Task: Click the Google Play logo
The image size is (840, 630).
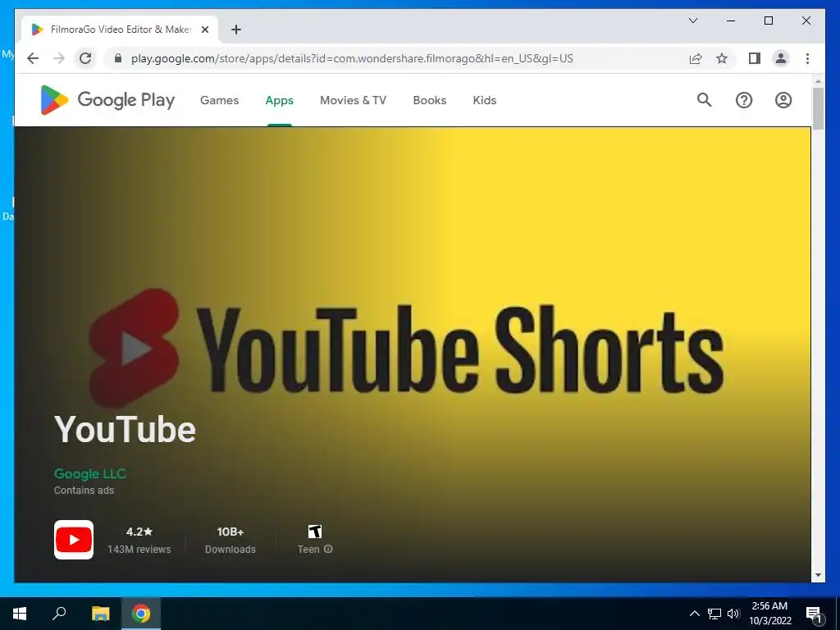Action: tap(107, 100)
